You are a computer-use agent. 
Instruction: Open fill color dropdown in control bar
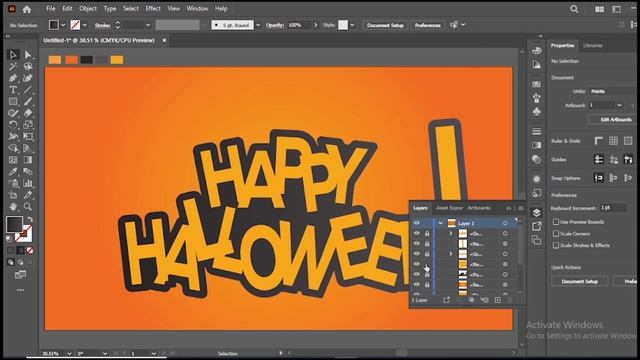click(x=63, y=25)
